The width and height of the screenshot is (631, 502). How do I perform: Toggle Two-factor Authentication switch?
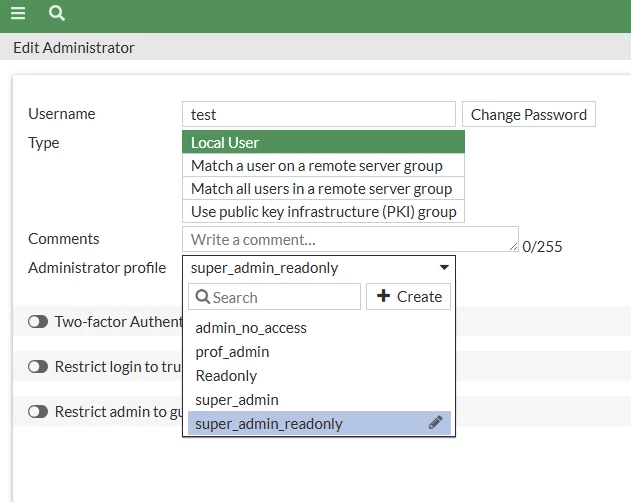(38, 322)
